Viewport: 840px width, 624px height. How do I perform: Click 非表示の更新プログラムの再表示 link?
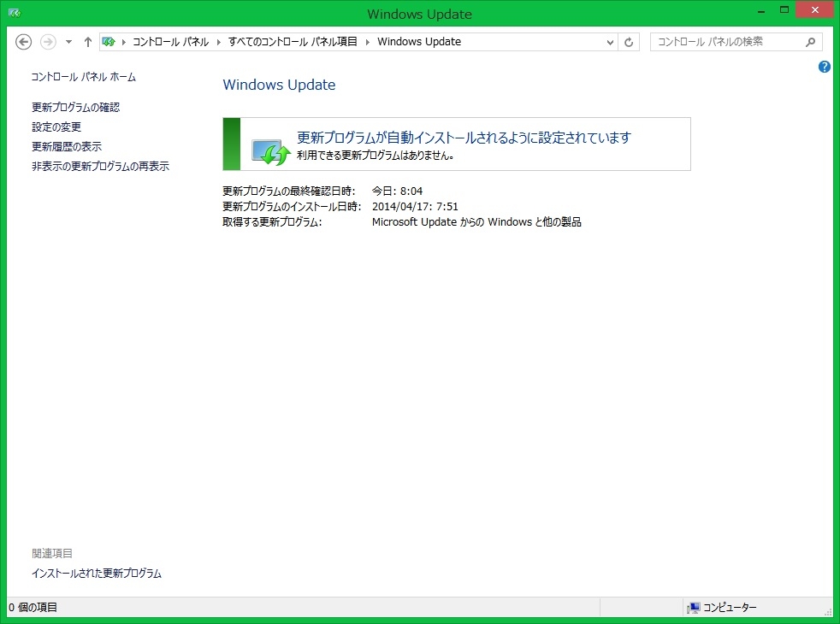[100, 167]
